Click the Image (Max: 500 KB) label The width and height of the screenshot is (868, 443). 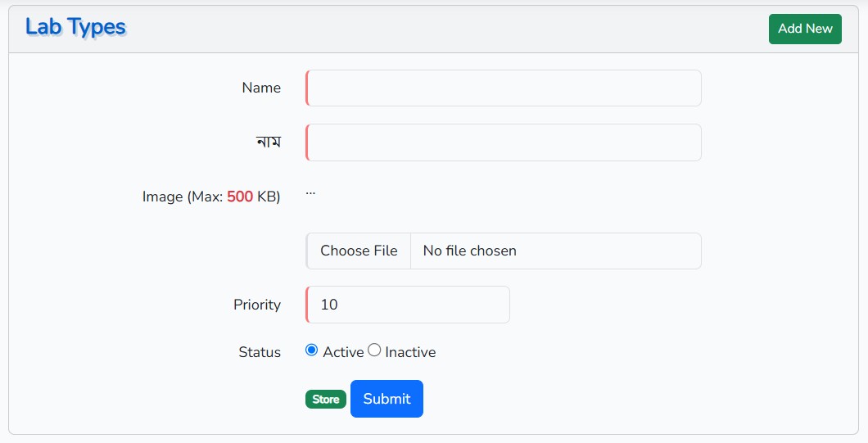tap(211, 197)
